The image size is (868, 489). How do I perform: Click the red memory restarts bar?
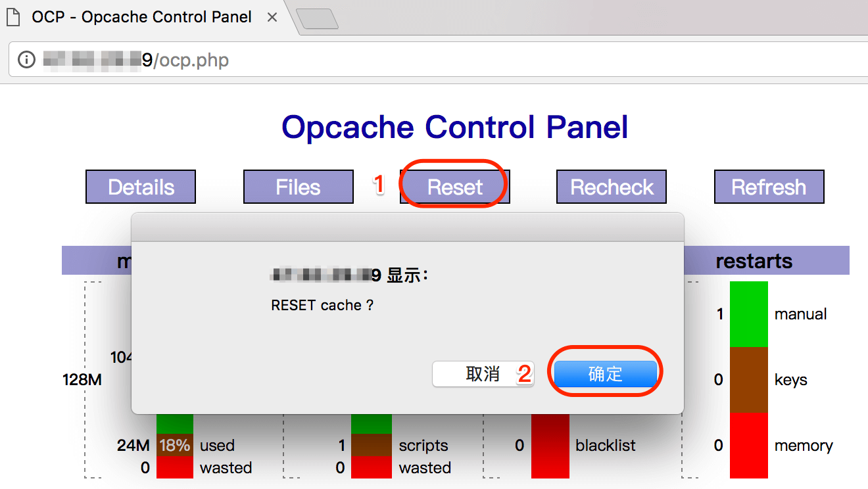click(x=748, y=446)
